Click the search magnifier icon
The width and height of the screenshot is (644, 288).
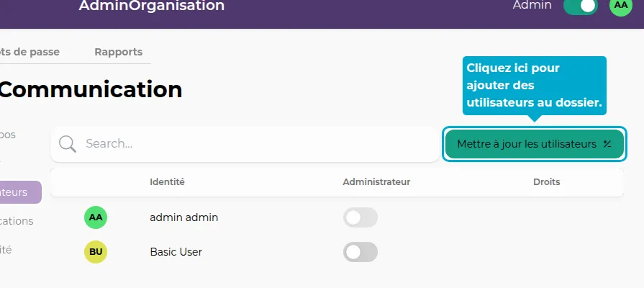click(x=68, y=144)
